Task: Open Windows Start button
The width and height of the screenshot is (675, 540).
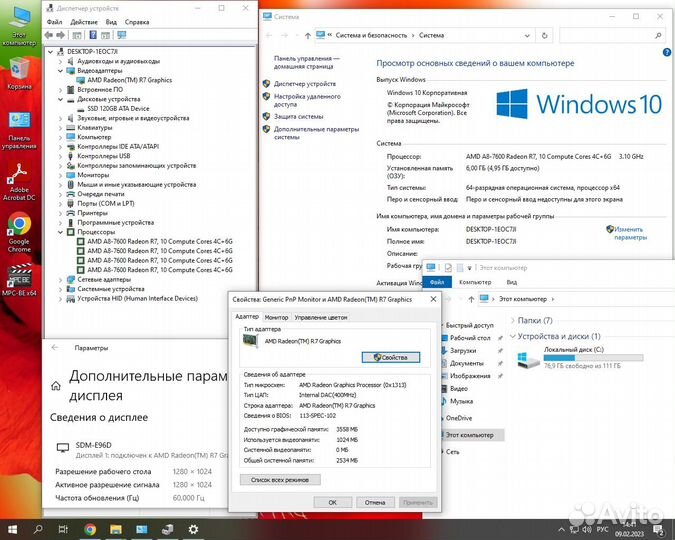Action: tap(12, 529)
